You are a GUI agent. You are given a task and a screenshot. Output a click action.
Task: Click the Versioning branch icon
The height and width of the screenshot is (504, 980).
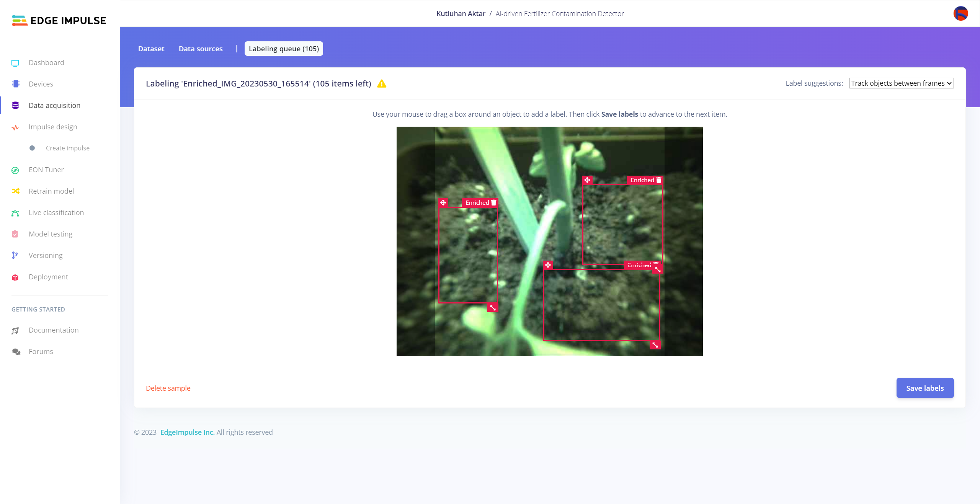click(x=15, y=255)
